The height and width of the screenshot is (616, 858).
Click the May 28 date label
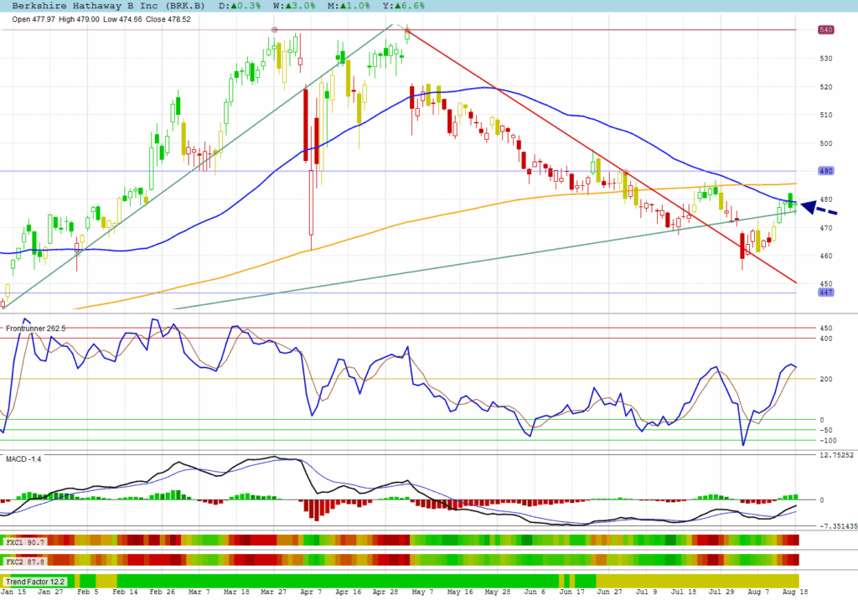tap(498, 592)
